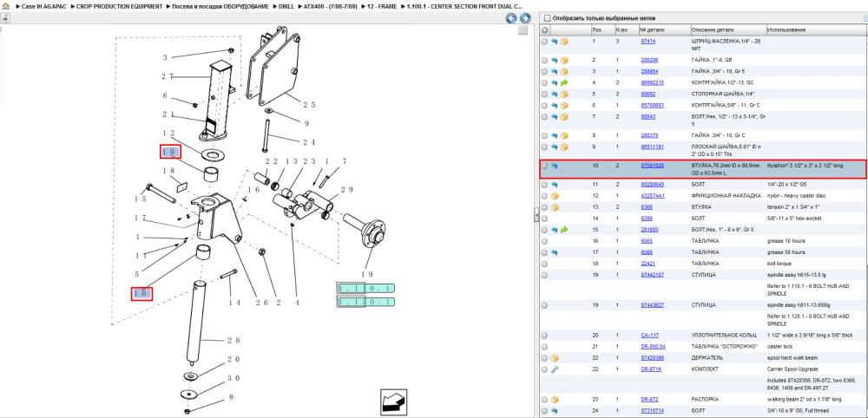The height and width of the screenshot is (418, 868).
Task: Open part number link 432574A1
Action: coord(653,196)
